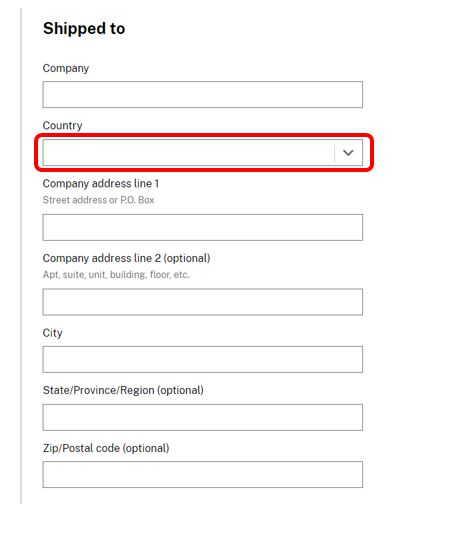Click the Zip/Postal code text box

point(203,474)
